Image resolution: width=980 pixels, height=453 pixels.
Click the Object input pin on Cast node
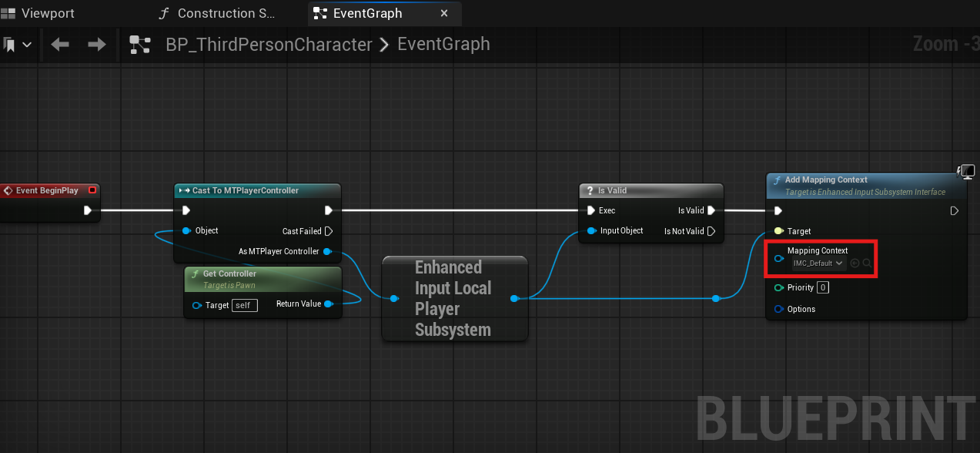coord(186,230)
